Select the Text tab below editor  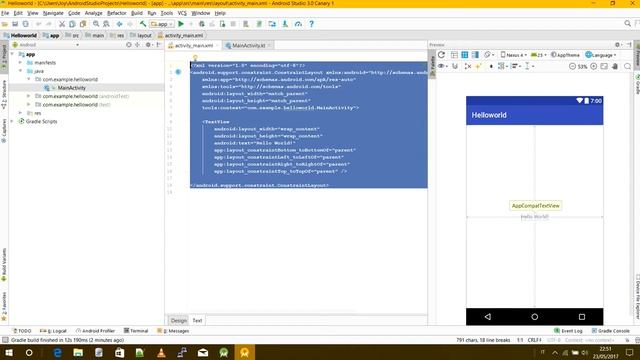197,320
